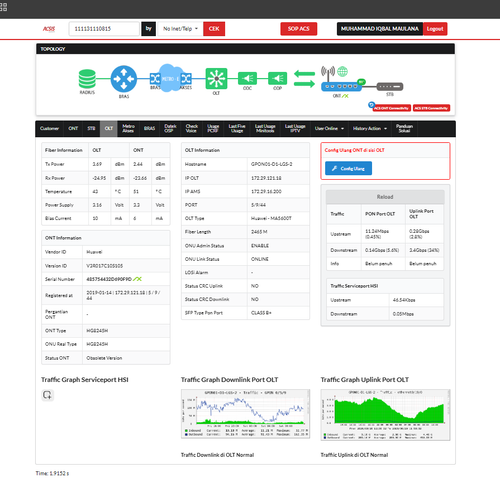Click the wireless antenna icon above ONT
Screen dimensions: 500x479
click(x=328, y=73)
